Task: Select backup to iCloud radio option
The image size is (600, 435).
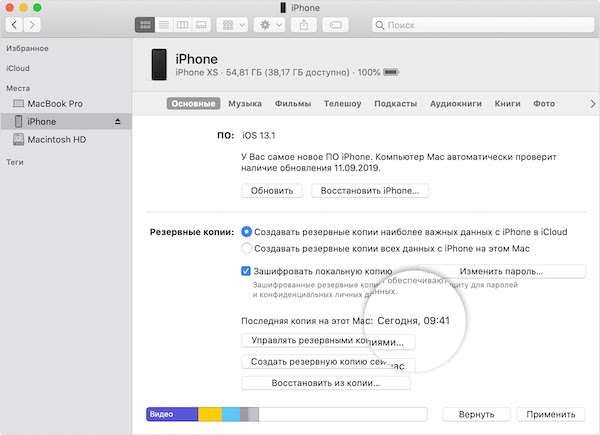Action: [246, 232]
